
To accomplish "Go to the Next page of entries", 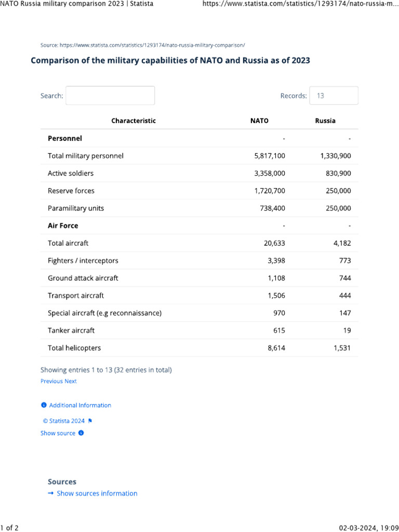I will tap(71, 381).
